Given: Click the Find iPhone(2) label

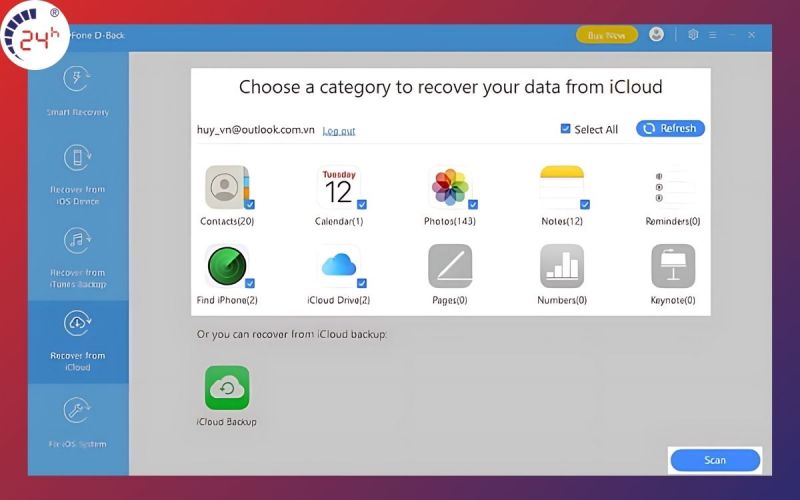Looking at the screenshot, I should (227, 300).
